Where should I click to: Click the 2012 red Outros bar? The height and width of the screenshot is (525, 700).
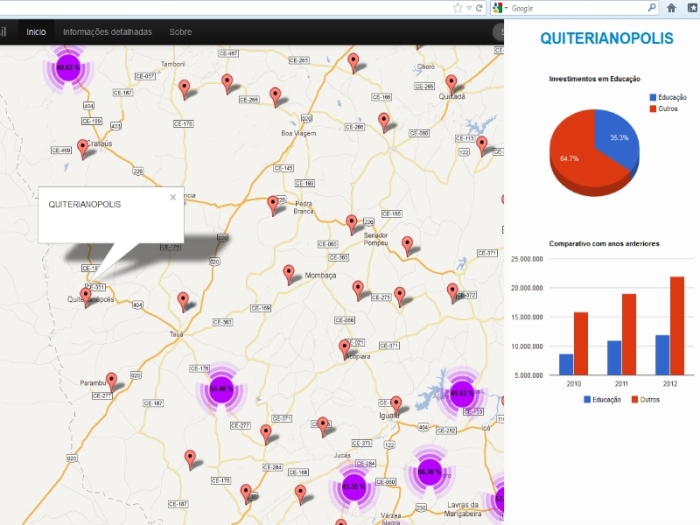[677, 326]
